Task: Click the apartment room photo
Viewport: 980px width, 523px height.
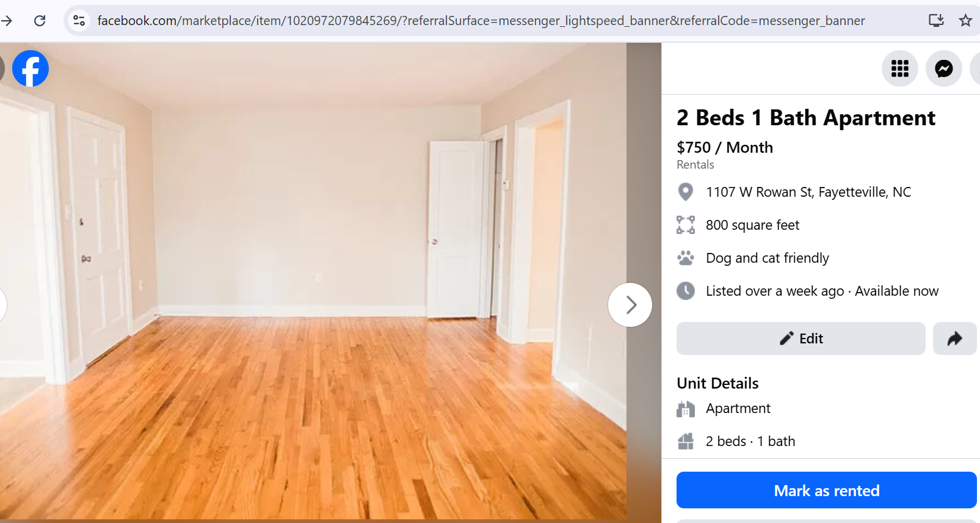Action: pyautogui.click(x=313, y=281)
